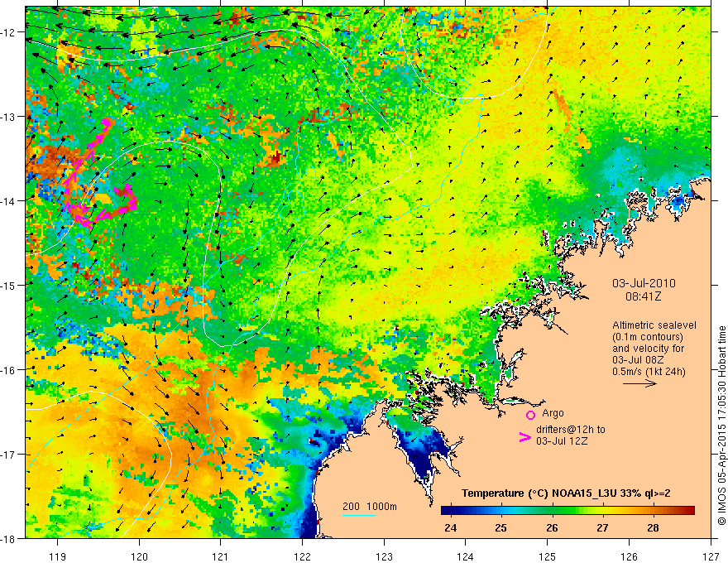Click the magenta Argo circle symbol
Viewport: 728px width, 563px height.
(x=530, y=415)
